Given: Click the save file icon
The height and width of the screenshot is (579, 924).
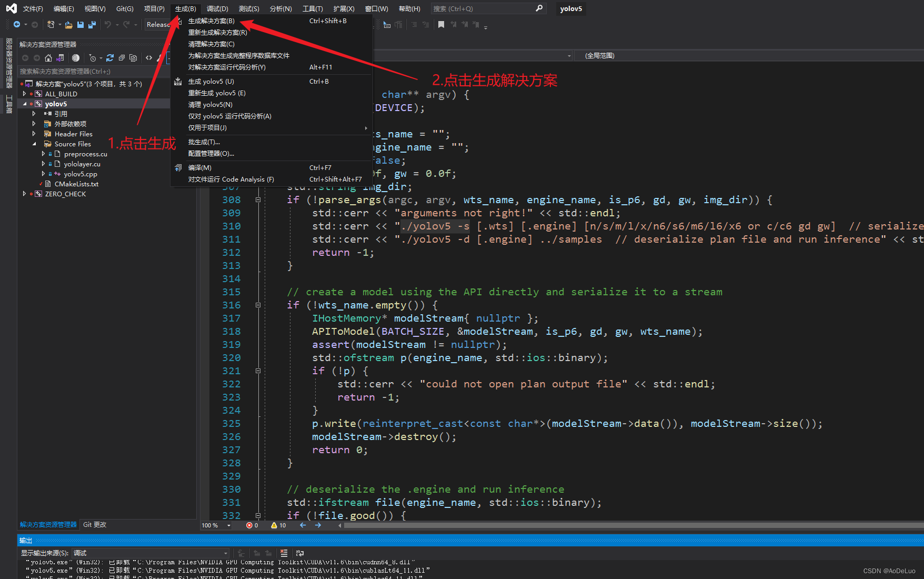Looking at the screenshot, I should 81,25.
